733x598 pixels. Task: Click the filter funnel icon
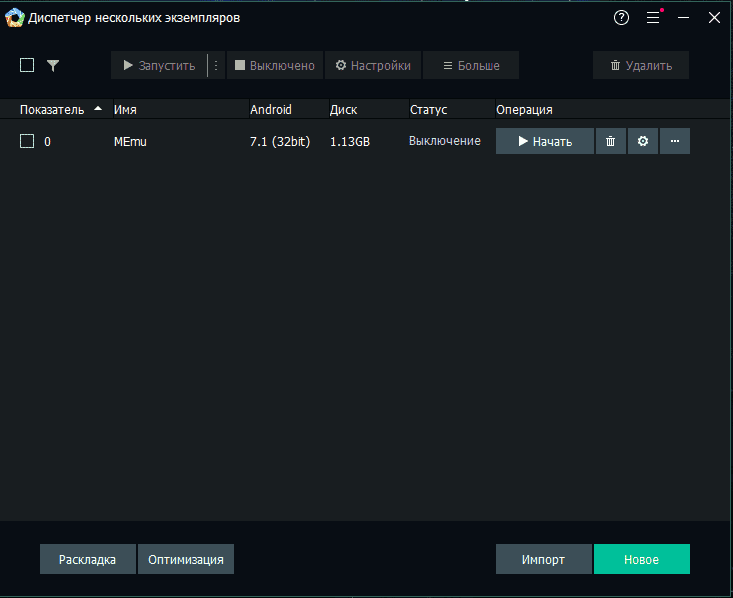pos(53,65)
